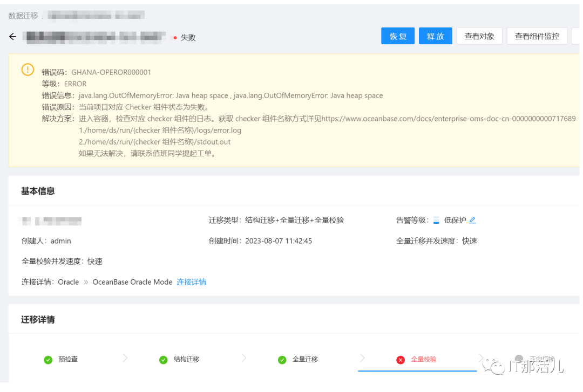Image resolution: width=583 pixels, height=392 pixels.
Task: Open 查看组件监控 component monitoring
Action: (537, 36)
